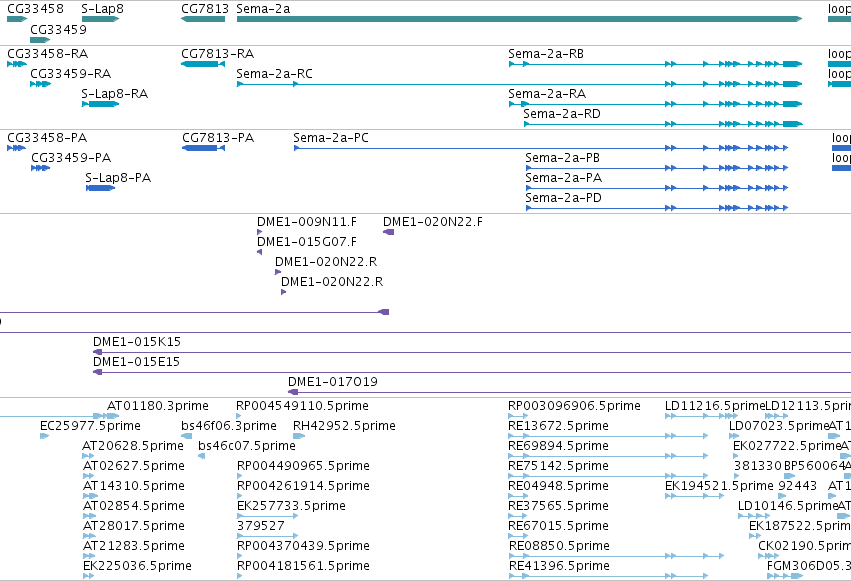The width and height of the screenshot is (851, 581).
Task: Select protein CG33458-PA
Action: tap(16, 148)
